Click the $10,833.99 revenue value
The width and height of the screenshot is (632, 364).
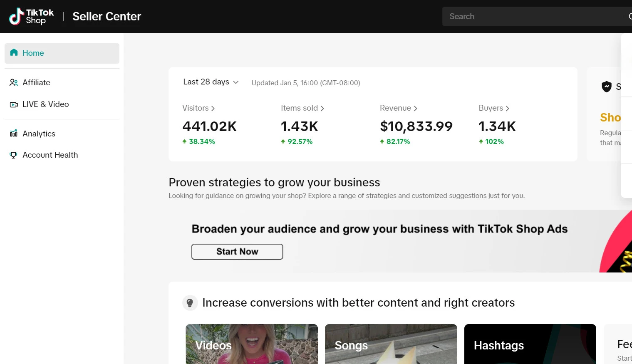coord(416,126)
